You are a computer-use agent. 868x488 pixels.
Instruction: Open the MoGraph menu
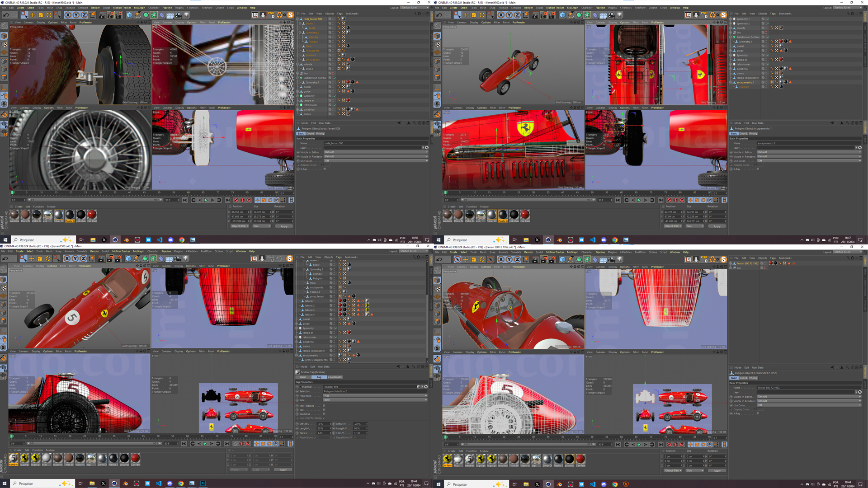coord(139,8)
